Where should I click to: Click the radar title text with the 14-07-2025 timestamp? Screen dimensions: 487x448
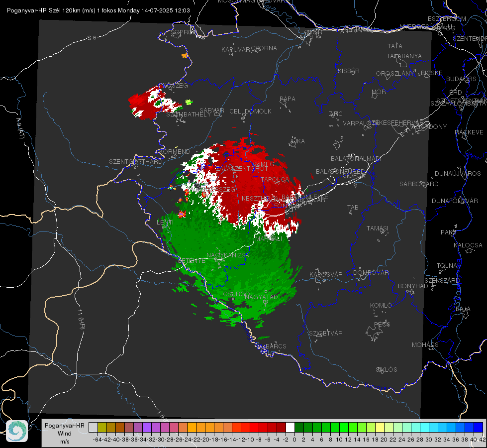pos(98,10)
